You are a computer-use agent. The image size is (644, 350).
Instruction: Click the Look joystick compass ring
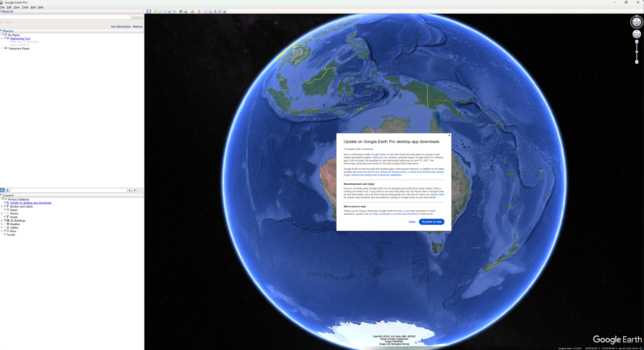(x=637, y=22)
